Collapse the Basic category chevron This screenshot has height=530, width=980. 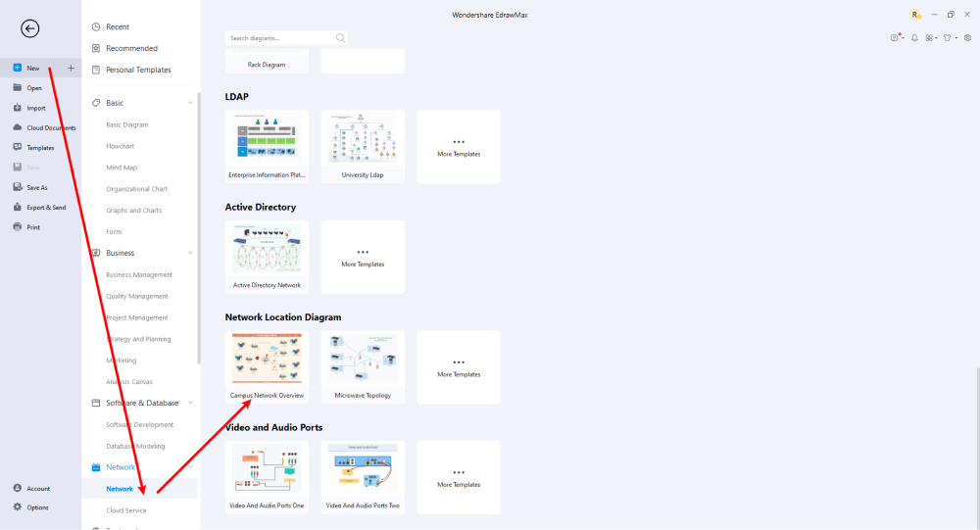[191, 103]
